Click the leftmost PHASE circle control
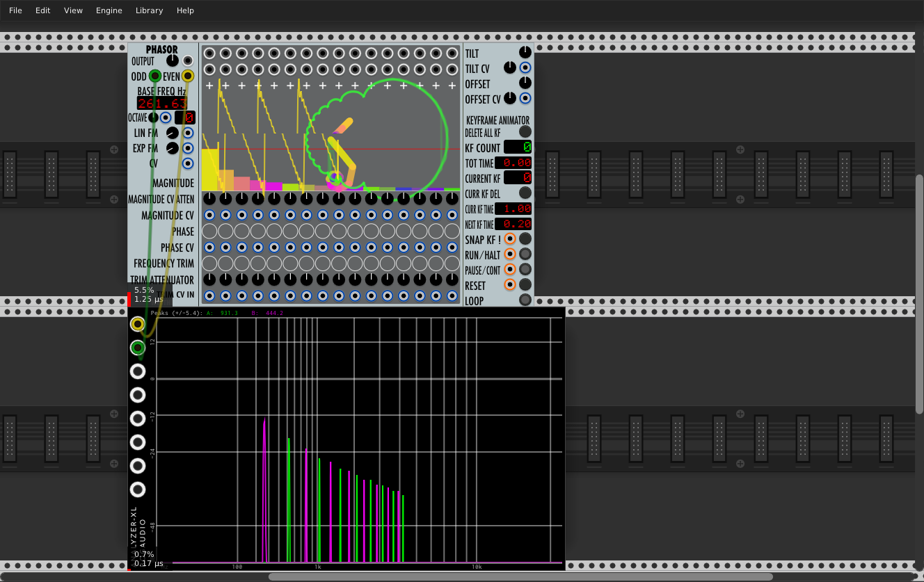Image resolution: width=924 pixels, height=582 pixels. pyautogui.click(x=209, y=231)
